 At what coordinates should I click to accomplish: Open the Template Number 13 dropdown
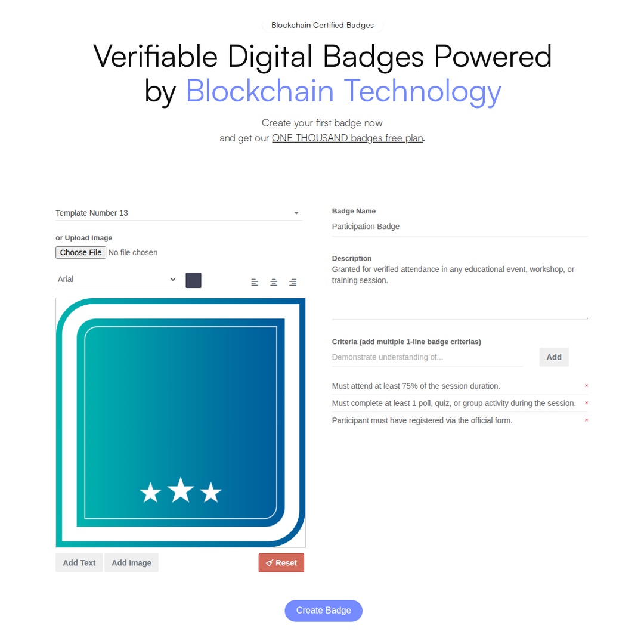click(x=178, y=213)
